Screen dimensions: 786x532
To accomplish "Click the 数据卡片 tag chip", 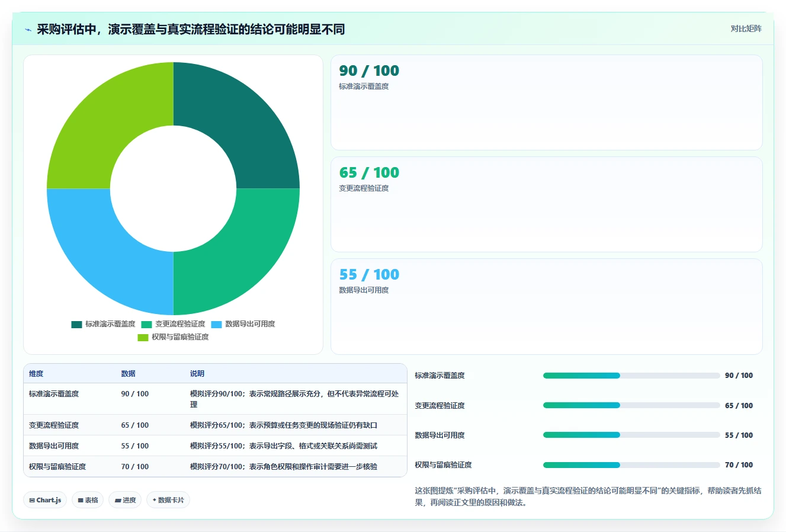I will (168, 500).
